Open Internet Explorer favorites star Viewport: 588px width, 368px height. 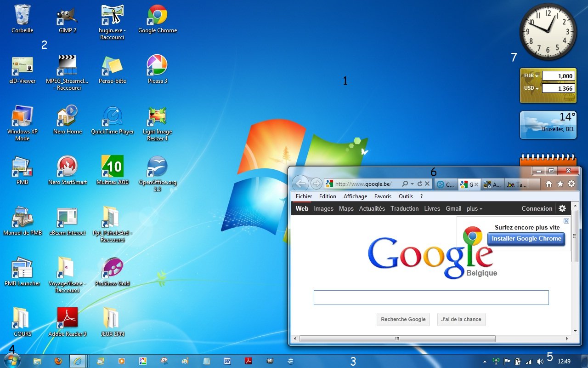pyautogui.click(x=560, y=184)
